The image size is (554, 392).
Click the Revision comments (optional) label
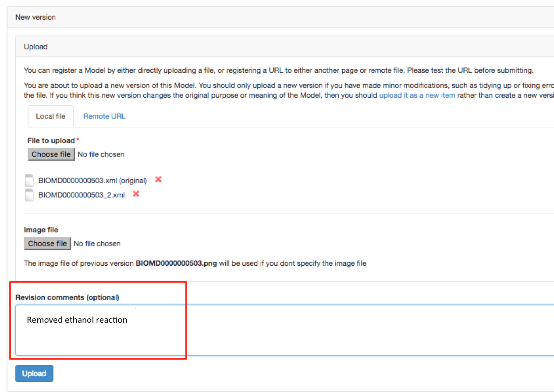pos(67,297)
